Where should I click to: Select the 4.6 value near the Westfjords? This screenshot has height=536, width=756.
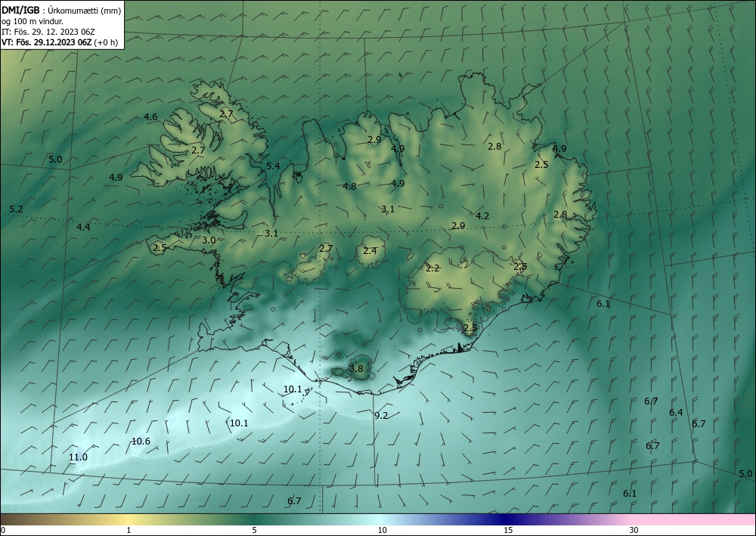[x=150, y=117]
